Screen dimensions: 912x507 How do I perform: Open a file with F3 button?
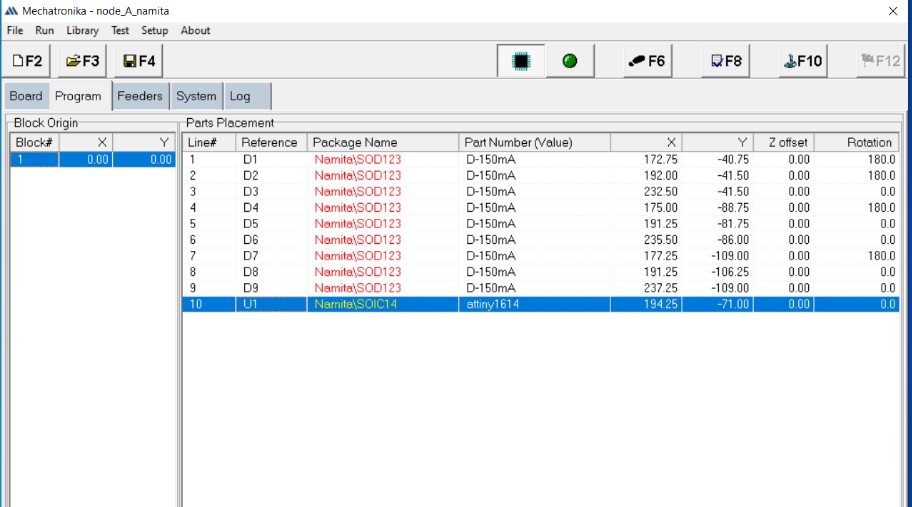(x=82, y=60)
